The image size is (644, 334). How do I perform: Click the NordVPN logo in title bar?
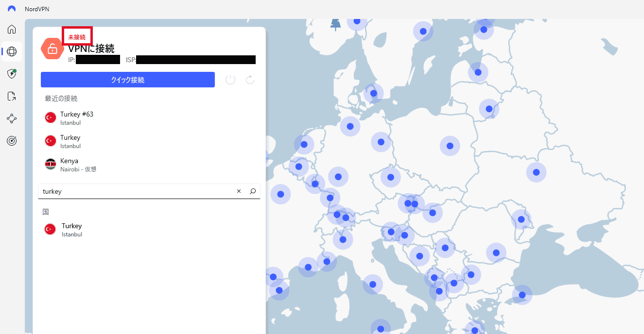click(x=12, y=9)
